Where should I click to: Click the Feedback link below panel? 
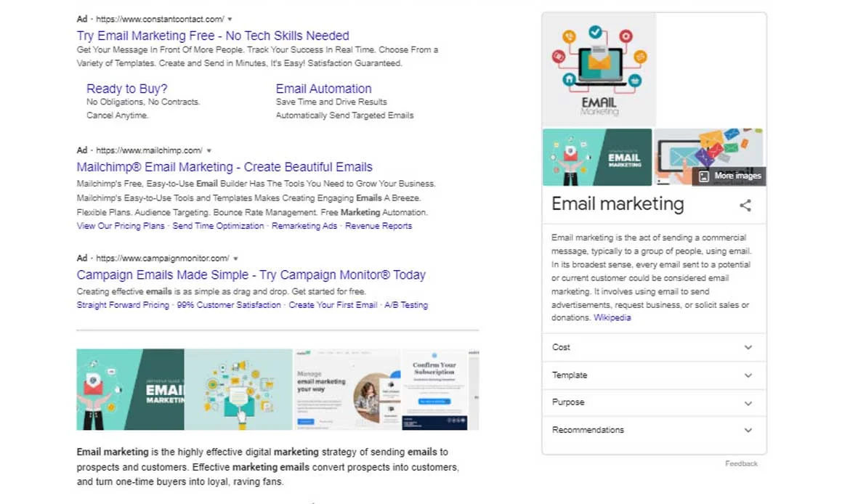pos(741,463)
